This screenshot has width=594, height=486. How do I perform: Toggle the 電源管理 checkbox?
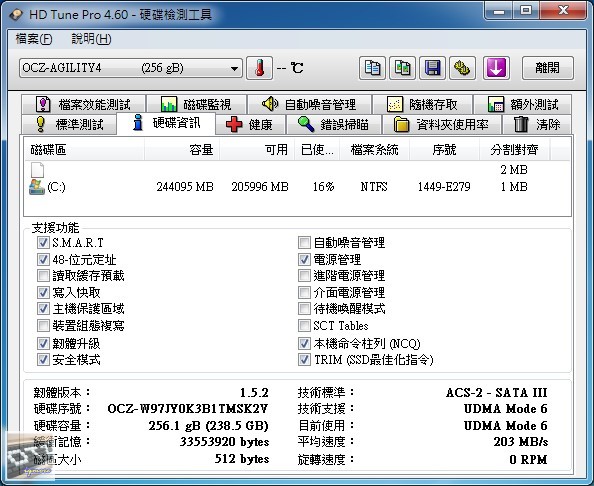click(x=304, y=259)
